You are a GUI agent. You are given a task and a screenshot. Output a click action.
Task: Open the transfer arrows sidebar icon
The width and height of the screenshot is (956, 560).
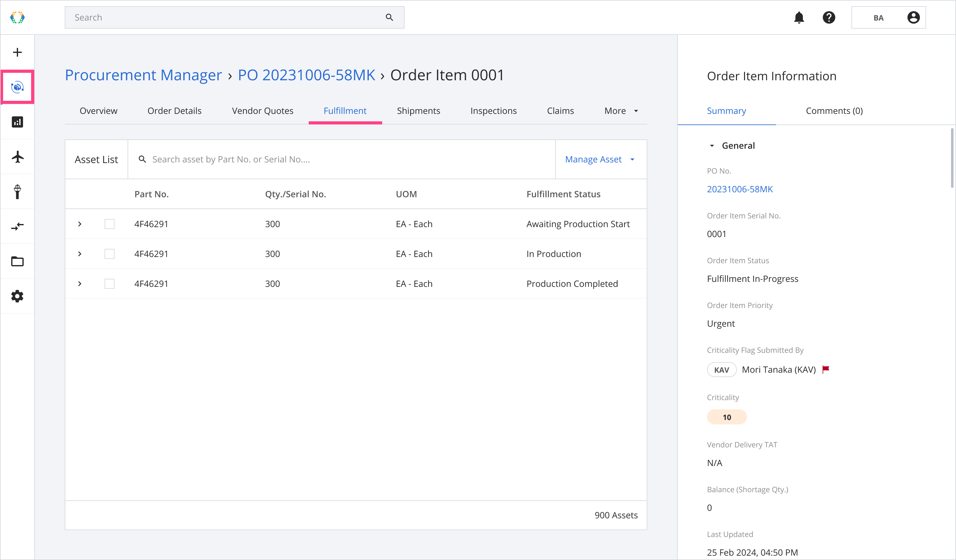coord(17,226)
